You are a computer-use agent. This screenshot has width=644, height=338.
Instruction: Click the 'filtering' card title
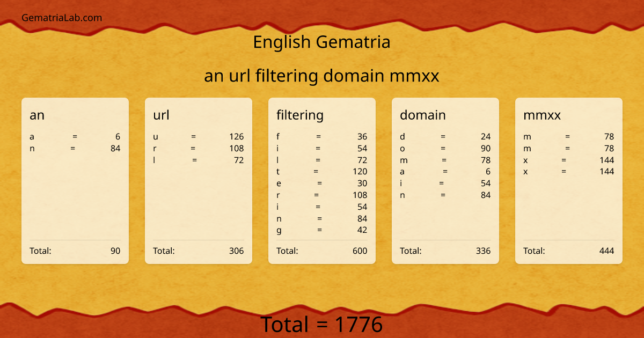[300, 115]
